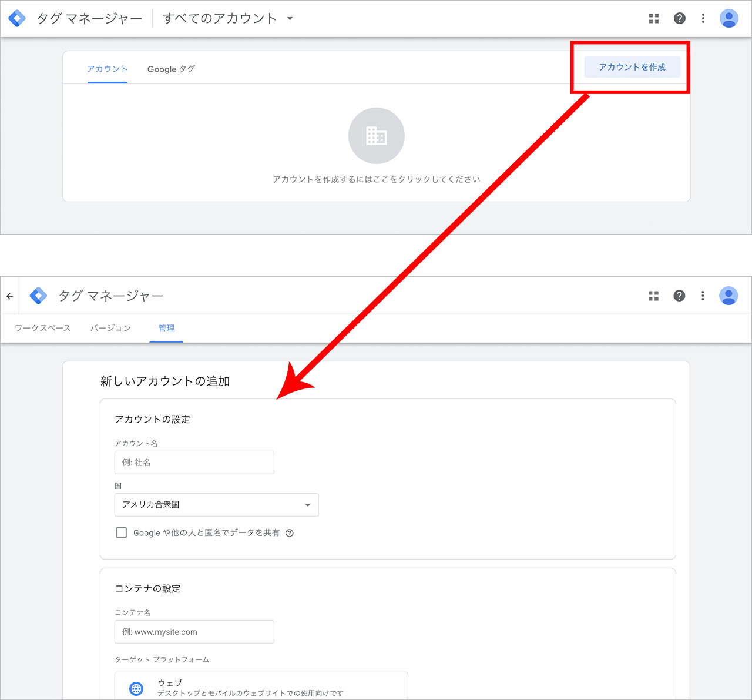Open the help question mark icon
Image resolution: width=752 pixels, height=700 pixels.
coord(680,18)
